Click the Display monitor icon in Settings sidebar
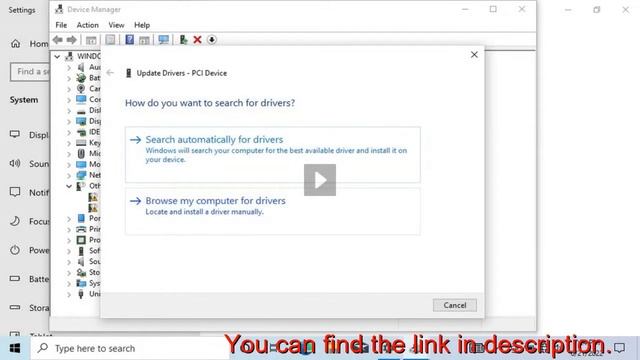 click(15, 134)
